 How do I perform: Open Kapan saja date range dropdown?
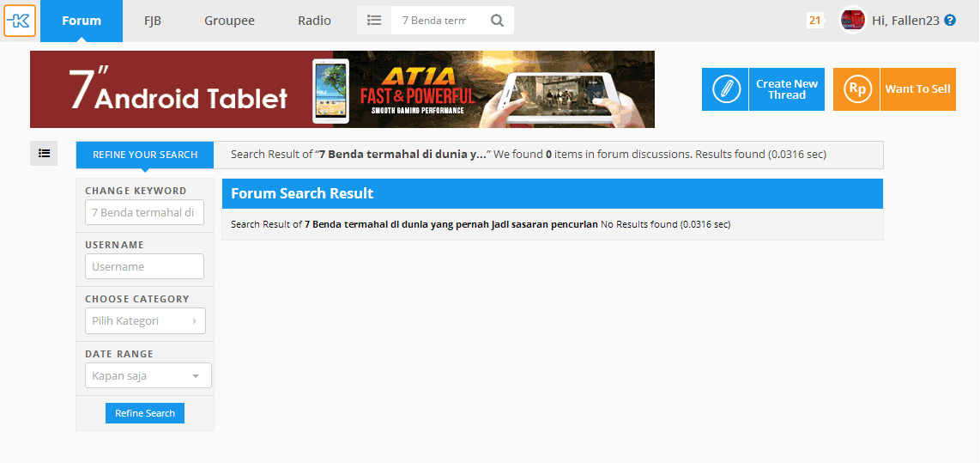click(x=148, y=375)
